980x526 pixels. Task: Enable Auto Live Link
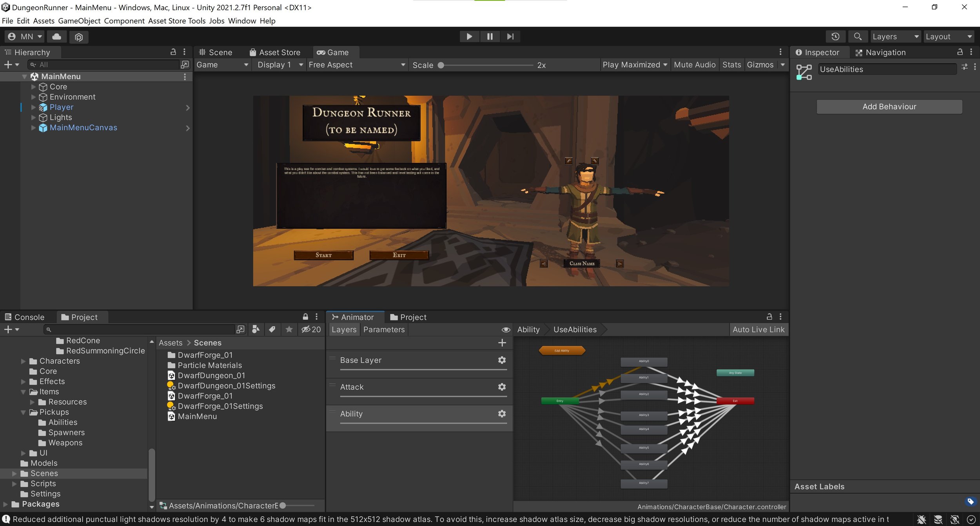tap(758, 330)
